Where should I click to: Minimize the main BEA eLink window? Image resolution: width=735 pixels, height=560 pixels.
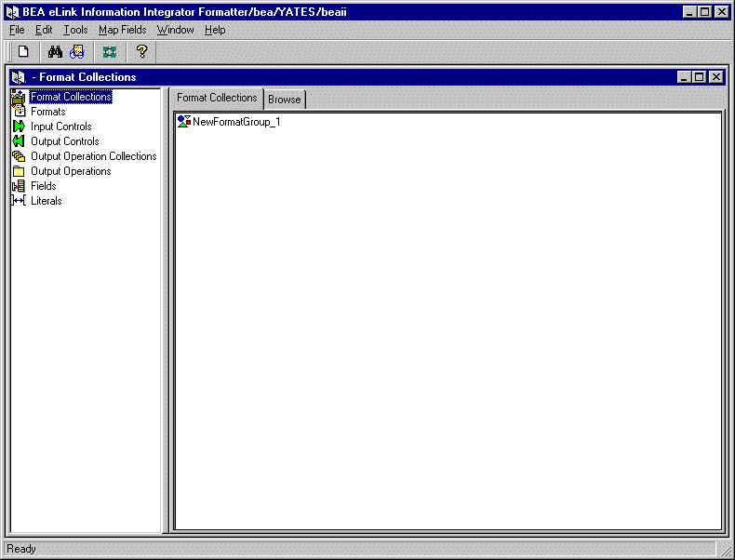click(x=689, y=12)
